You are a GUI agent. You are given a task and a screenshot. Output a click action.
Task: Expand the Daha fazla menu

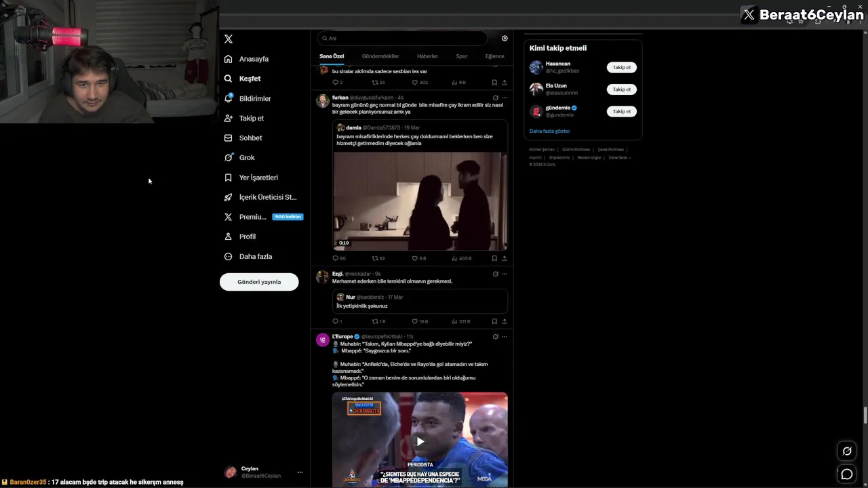pos(248,256)
